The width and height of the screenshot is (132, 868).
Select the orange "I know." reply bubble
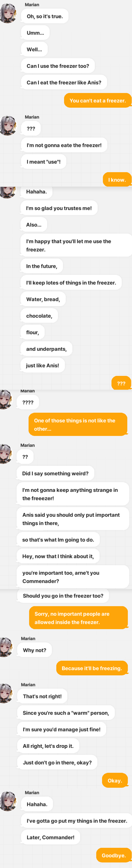[x=117, y=180]
